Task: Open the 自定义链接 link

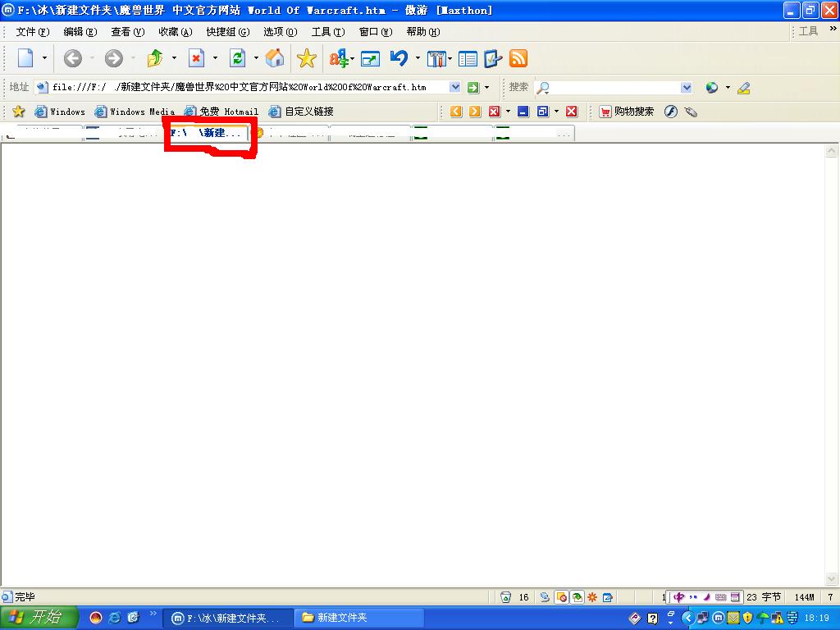Action: point(301,112)
